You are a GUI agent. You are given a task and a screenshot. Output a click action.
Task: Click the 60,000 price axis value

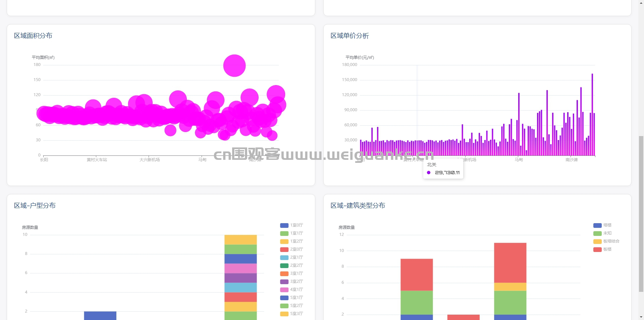coord(351,125)
